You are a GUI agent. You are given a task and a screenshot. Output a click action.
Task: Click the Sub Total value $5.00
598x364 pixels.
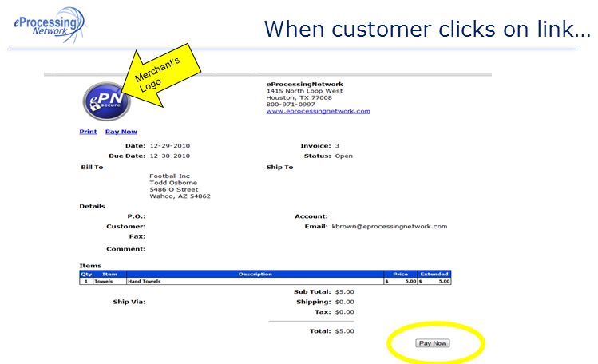click(344, 291)
